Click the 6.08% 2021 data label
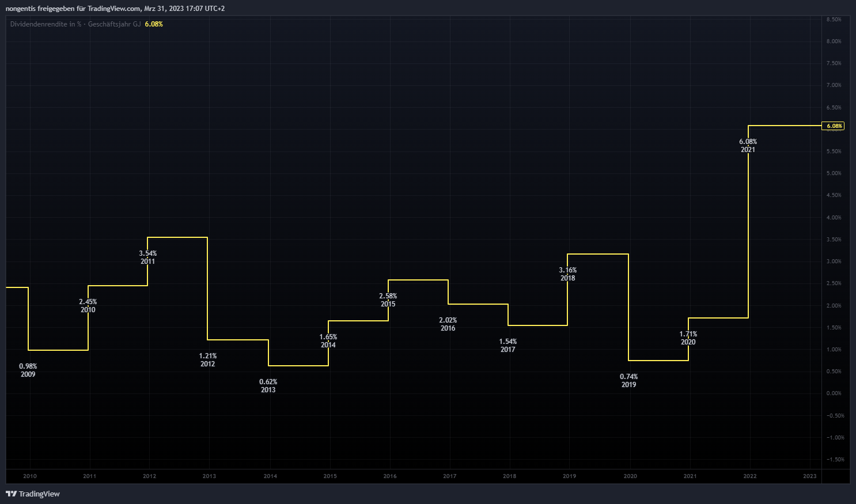Viewport: 856px width, 504px height. [x=748, y=146]
